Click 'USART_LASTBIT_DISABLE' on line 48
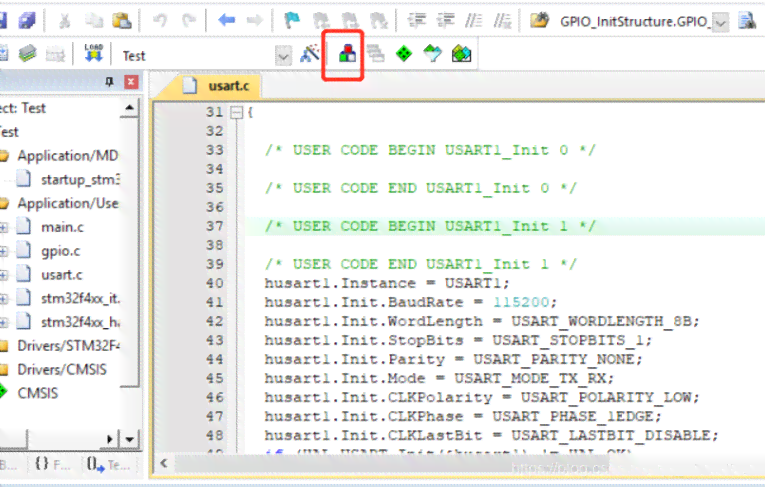This screenshot has width=765, height=487. pos(611,436)
